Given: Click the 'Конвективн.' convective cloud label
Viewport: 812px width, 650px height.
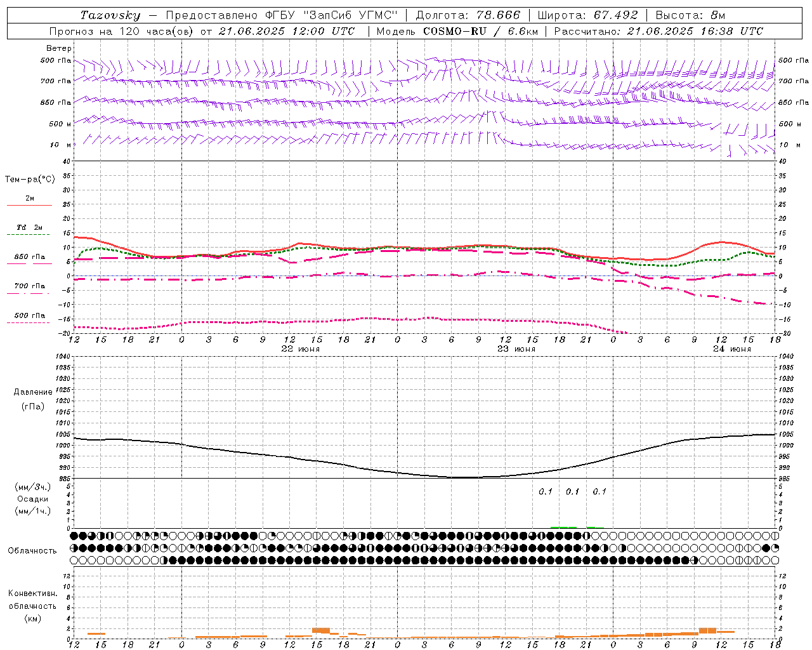Looking at the screenshot, I should tap(33, 594).
